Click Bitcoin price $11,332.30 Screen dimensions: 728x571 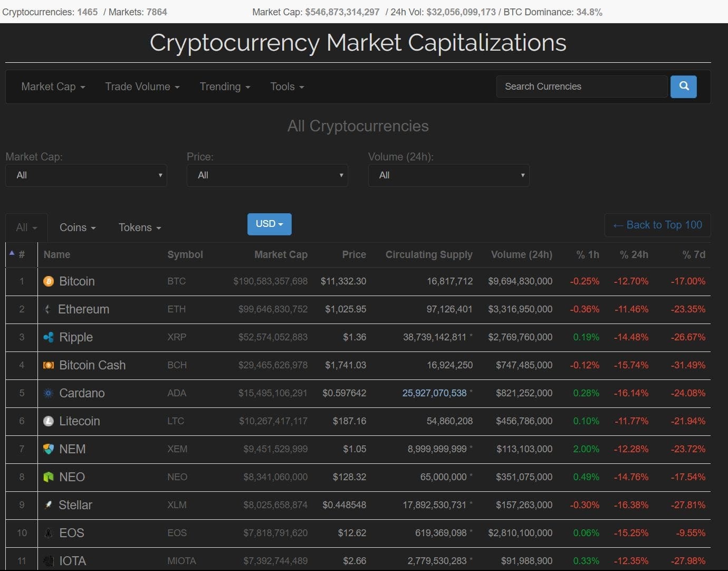coord(343,281)
